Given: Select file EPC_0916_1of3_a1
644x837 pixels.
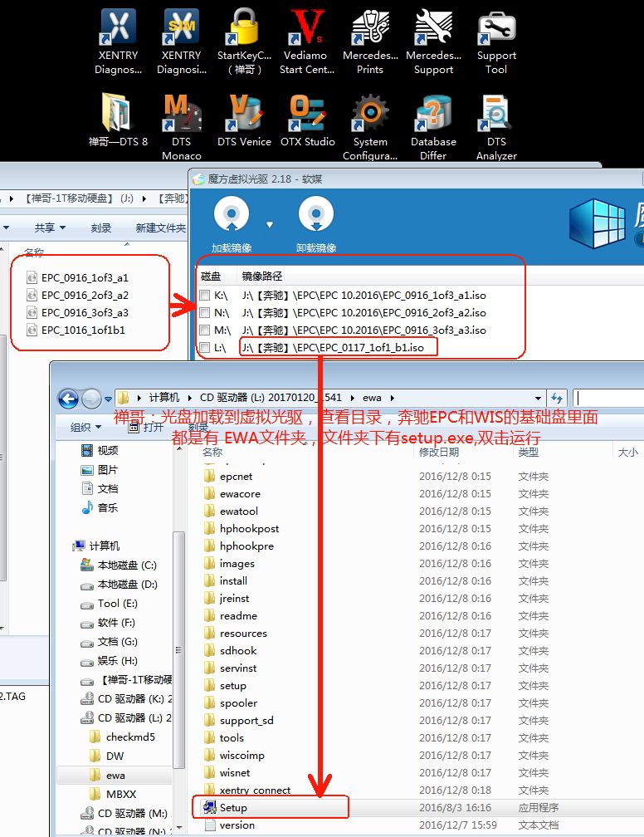Looking at the screenshot, I should click(x=78, y=277).
